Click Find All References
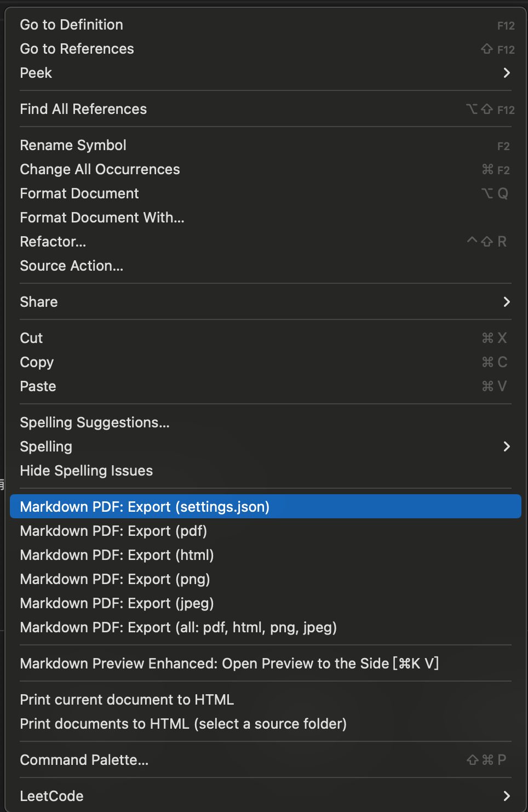 pyautogui.click(x=83, y=109)
